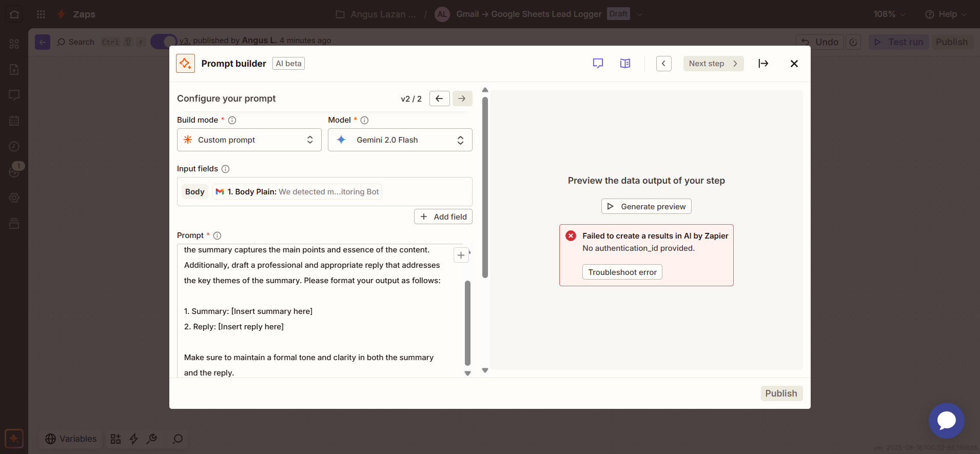Open the help guide book icon

(625, 64)
